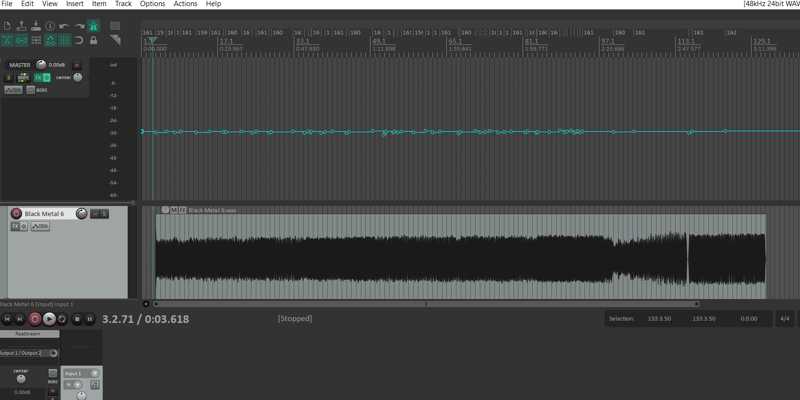The image size is (800, 400).
Task: Toggle snap magnet toolbar icon
Action: 79,40
